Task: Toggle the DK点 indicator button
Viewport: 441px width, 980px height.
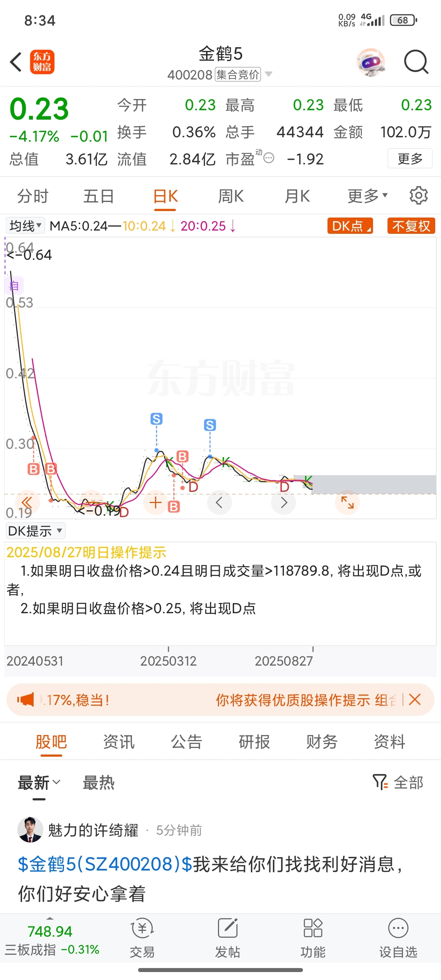Action: [350, 226]
